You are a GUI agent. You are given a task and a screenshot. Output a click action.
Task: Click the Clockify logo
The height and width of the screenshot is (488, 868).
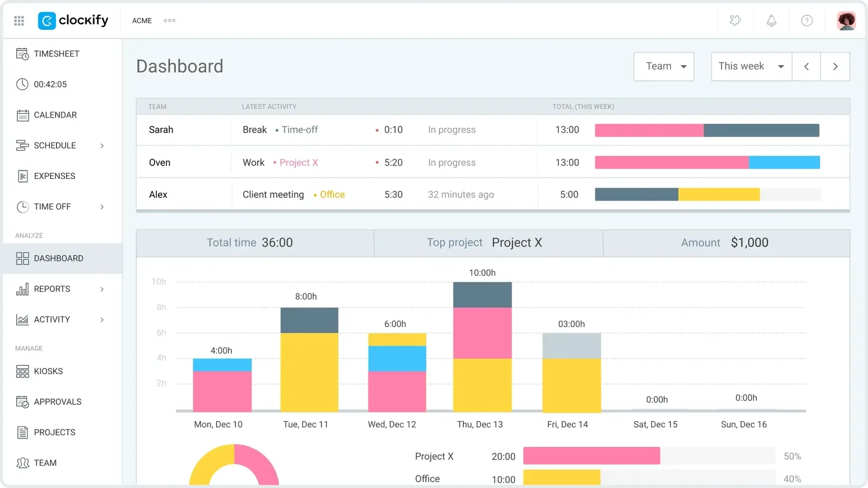pyautogui.click(x=73, y=21)
